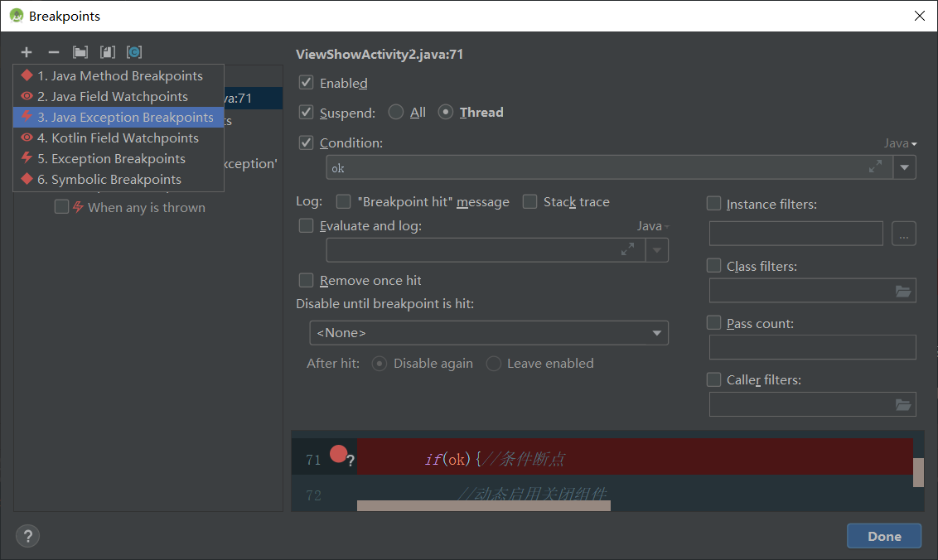This screenshot has width=938, height=560.
Task: Open the <None> breakpoint dependency dropdown
Action: click(489, 333)
